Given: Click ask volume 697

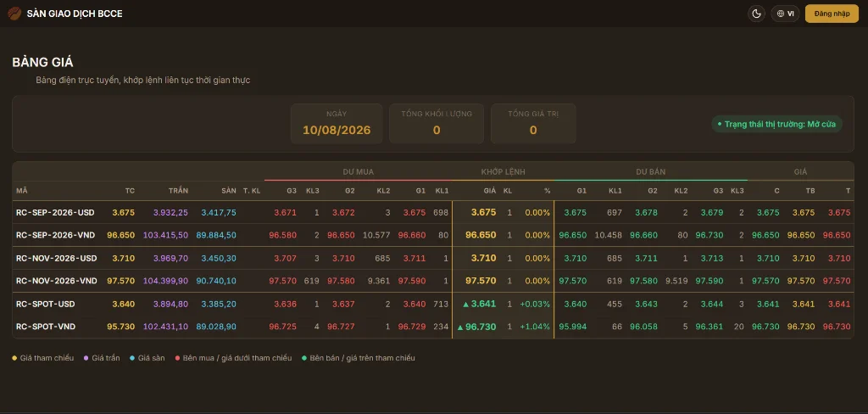Looking at the screenshot, I should tap(615, 212).
